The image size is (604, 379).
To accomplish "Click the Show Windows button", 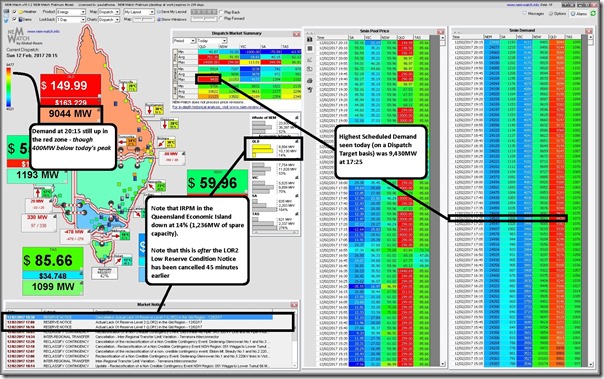I will 172,19.
